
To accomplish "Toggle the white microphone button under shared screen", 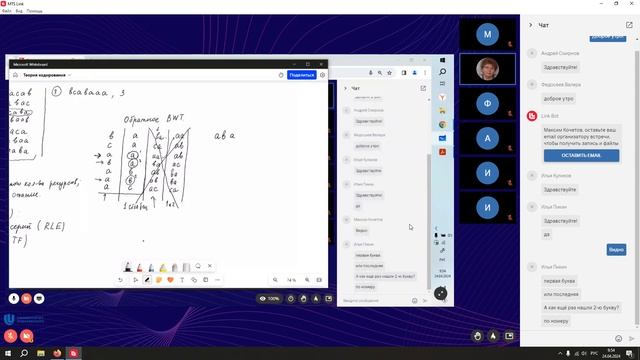I will pos(13,299).
